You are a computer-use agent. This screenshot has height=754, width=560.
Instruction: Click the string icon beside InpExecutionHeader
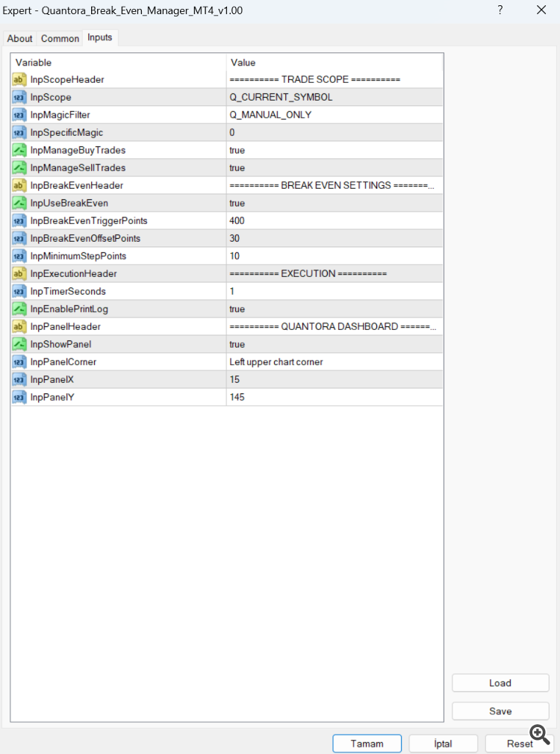point(19,274)
